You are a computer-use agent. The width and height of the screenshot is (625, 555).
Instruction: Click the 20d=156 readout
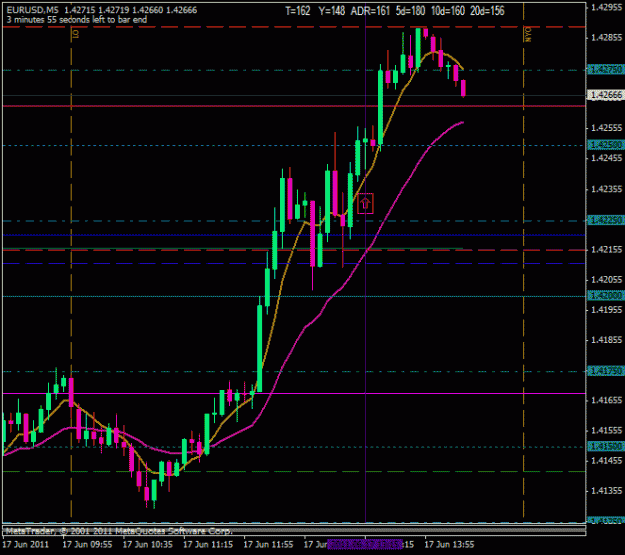click(487, 11)
